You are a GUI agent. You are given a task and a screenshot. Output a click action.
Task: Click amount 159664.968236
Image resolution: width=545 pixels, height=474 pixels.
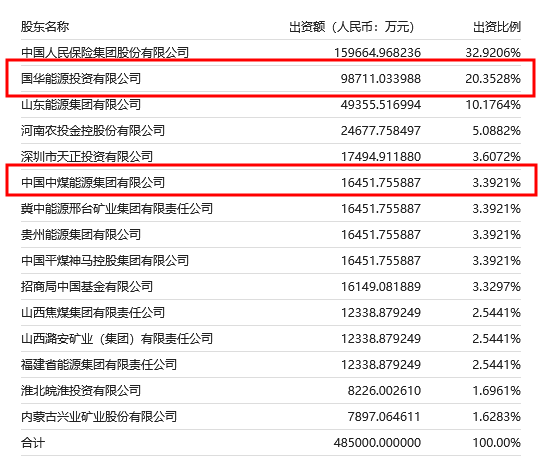(x=377, y=53)
